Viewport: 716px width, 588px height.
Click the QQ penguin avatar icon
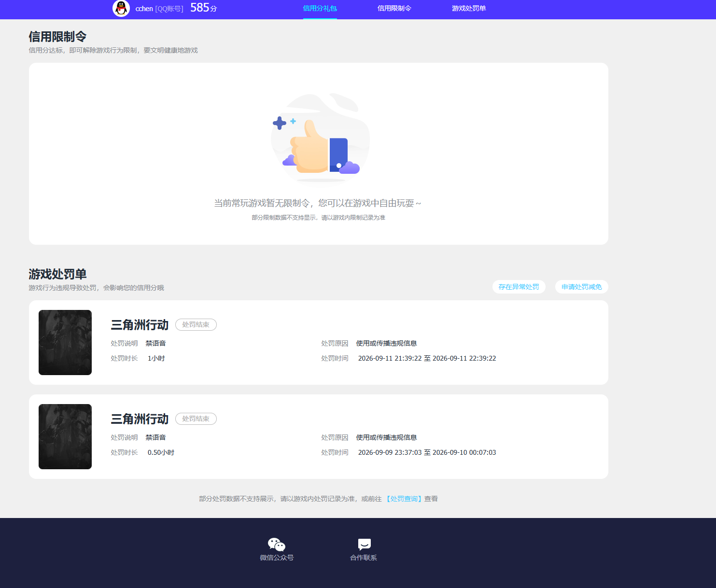121,8
